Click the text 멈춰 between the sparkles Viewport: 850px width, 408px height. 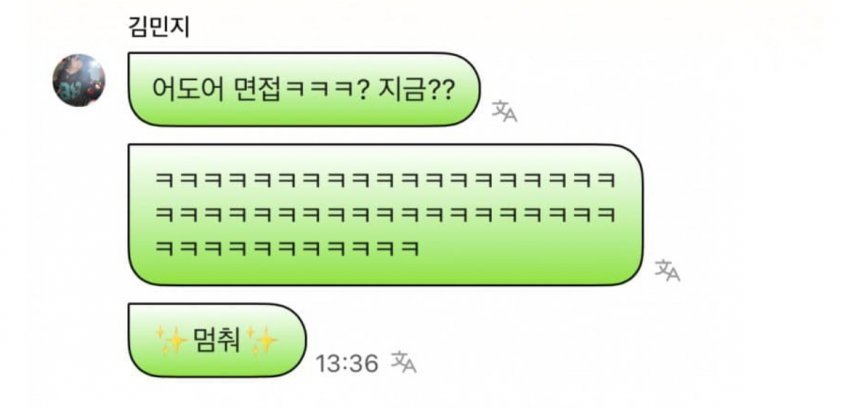217,340
